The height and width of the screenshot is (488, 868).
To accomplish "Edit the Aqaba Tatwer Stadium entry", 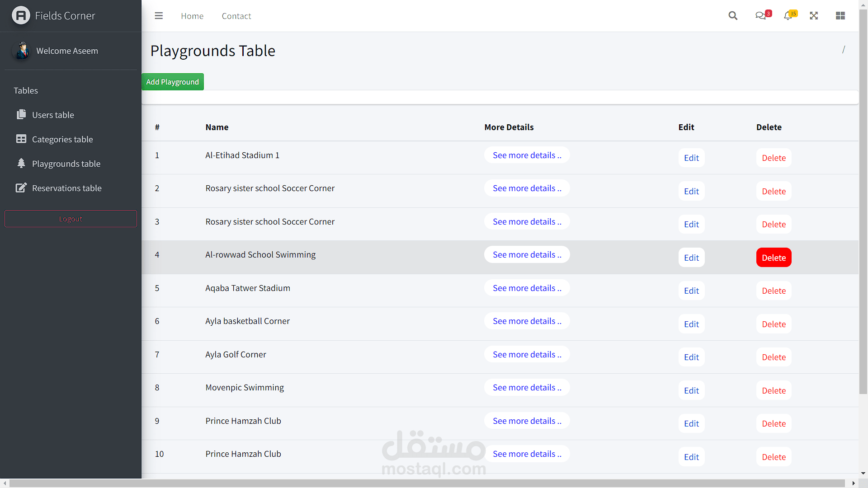I will (x=691, y=291).
